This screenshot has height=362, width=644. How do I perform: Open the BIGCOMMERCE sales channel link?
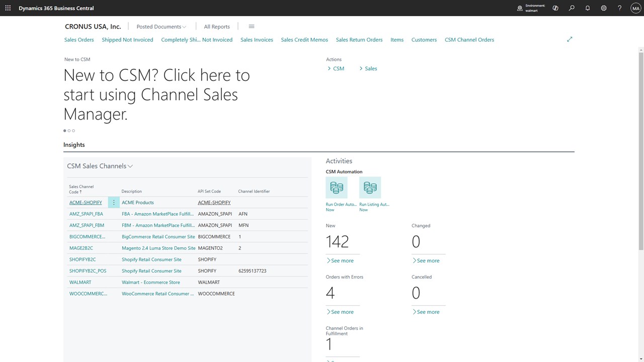click(88, 237)
